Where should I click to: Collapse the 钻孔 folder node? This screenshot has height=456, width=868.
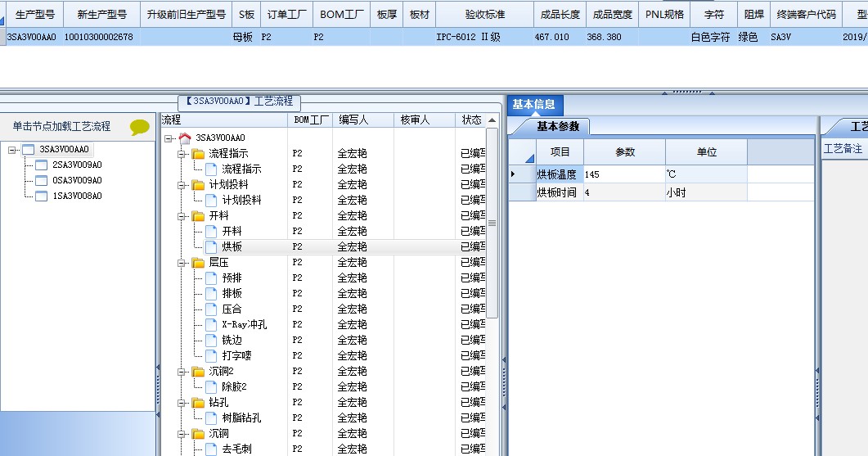point(181,403)
